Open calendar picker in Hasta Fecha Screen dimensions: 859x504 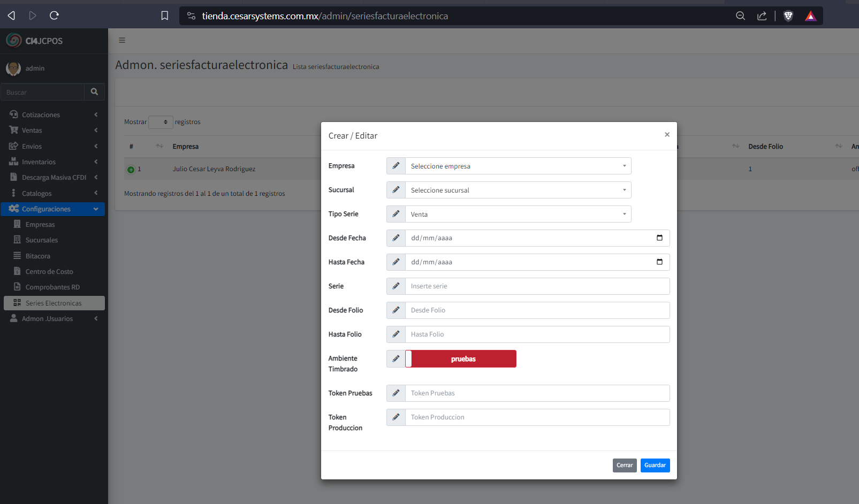tap(659, 262)
